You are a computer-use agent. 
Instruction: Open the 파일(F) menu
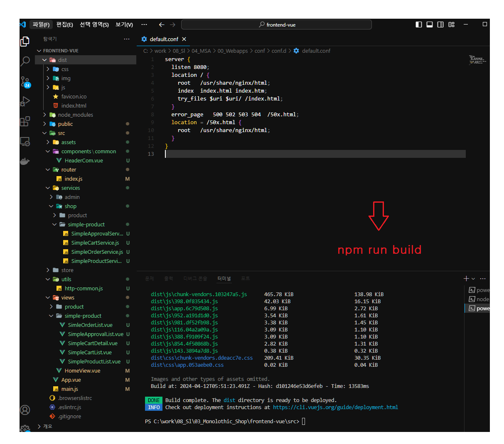point(41,25)
